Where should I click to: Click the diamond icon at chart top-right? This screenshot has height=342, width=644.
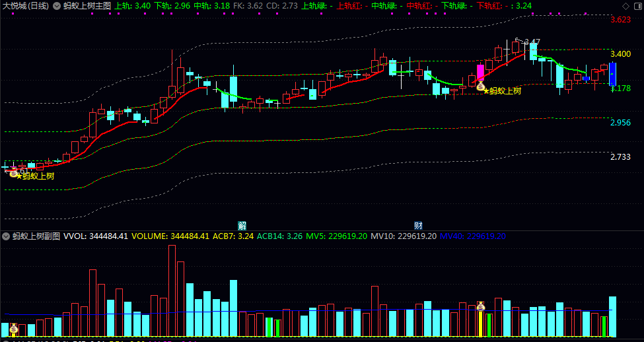click(626, 6)
